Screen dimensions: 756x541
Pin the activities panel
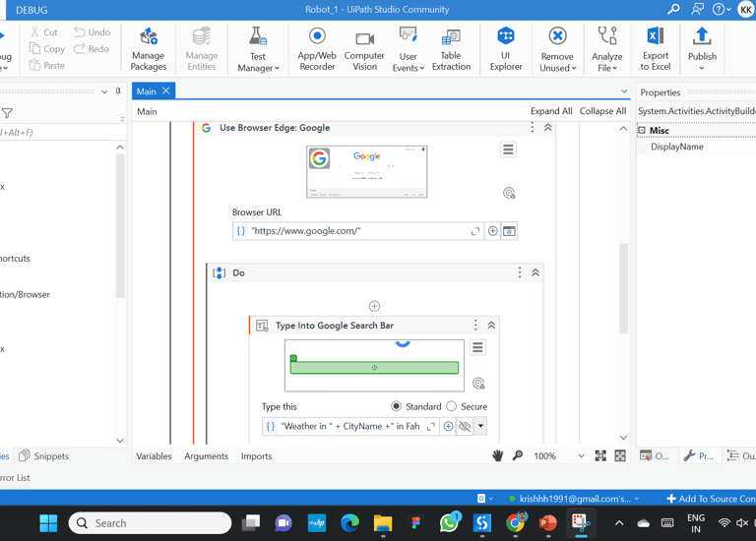tap(118, 91)
